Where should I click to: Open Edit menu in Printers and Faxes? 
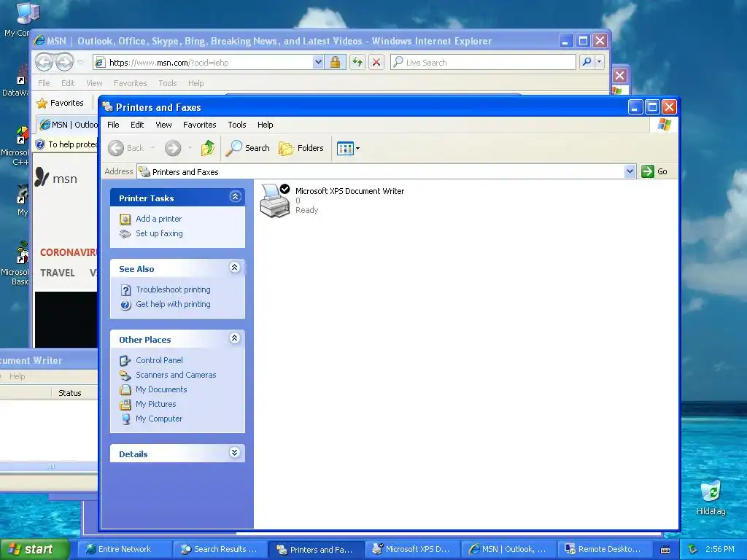pyautogui.click(x=137, y=125)
